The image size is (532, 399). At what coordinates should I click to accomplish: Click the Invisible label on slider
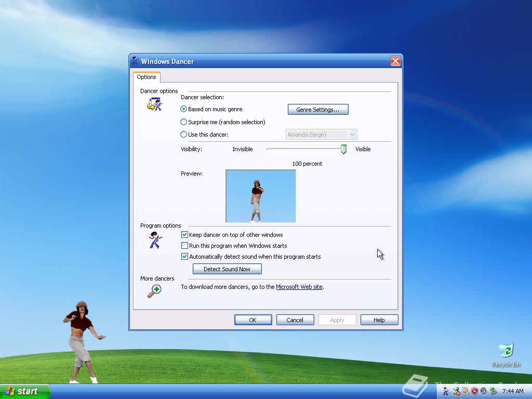pyautogui.click(x=242, y=149)
